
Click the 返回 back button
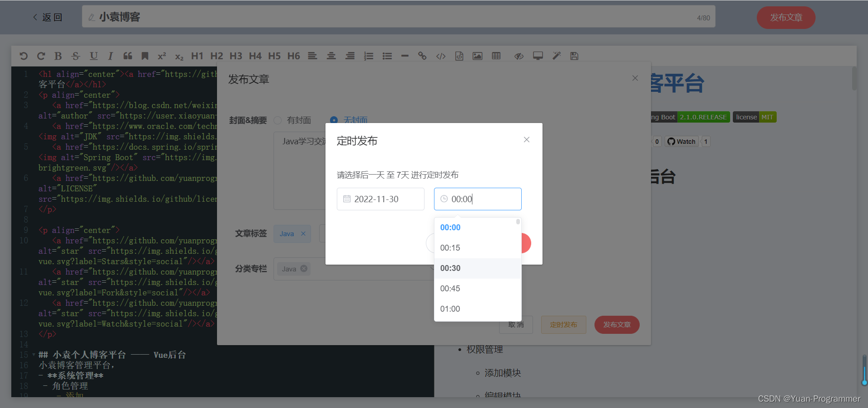click(47, 17)
